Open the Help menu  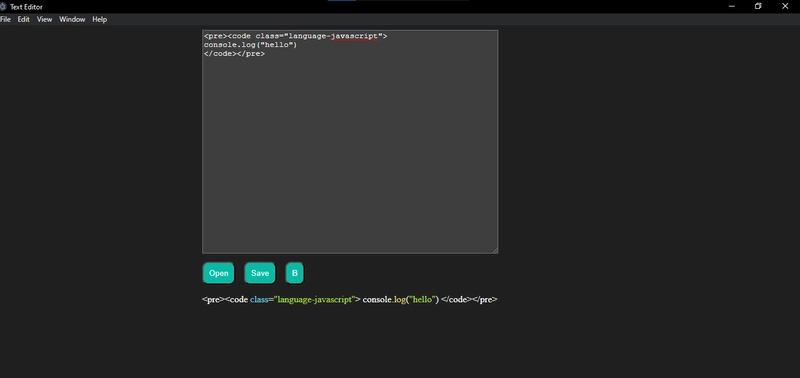pyautogui.click(x=99, y=19)
